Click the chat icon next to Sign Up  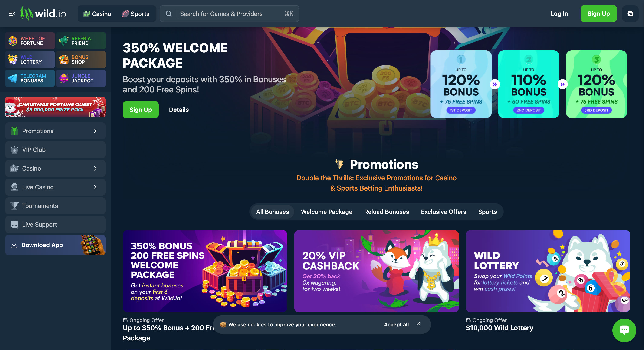(630, 14)
